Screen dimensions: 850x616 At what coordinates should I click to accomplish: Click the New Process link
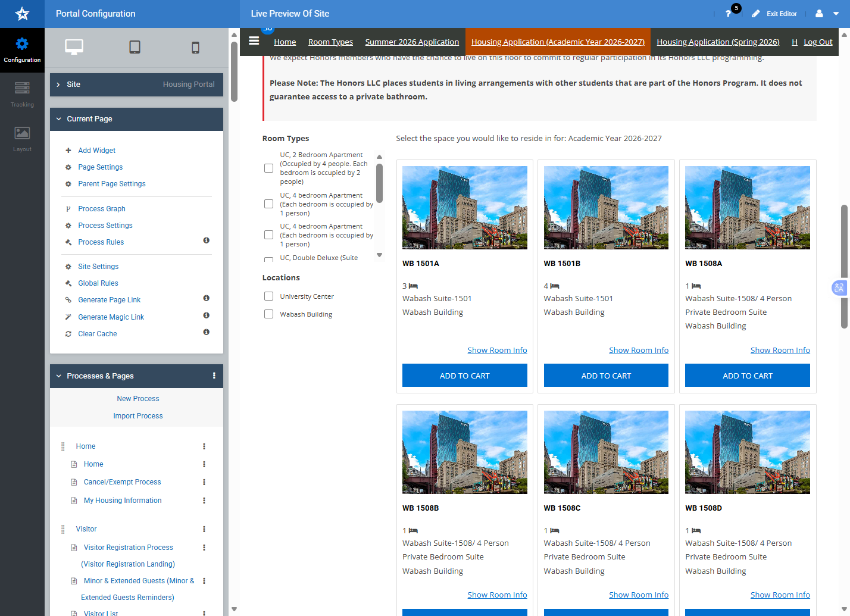click(138, 399)
